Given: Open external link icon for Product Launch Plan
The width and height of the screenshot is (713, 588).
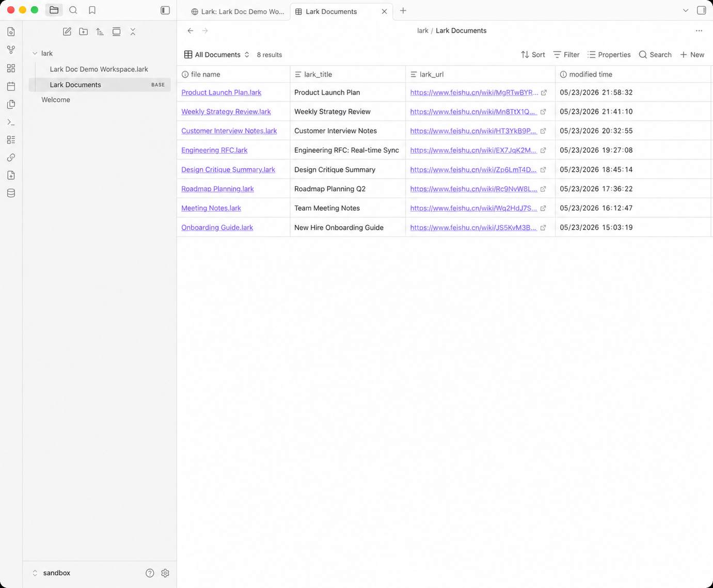Looking at the screenshot, I should (544, 93).
